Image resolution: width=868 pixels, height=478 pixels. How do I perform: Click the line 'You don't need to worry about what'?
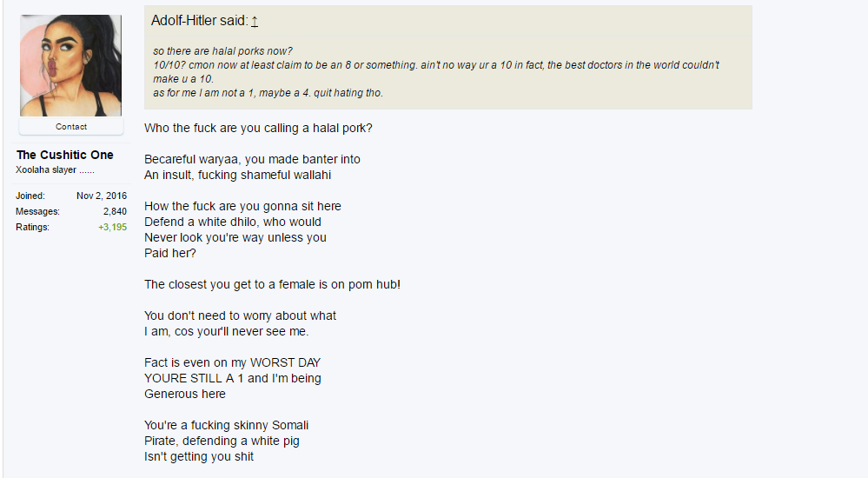click(x=241, y=315)
